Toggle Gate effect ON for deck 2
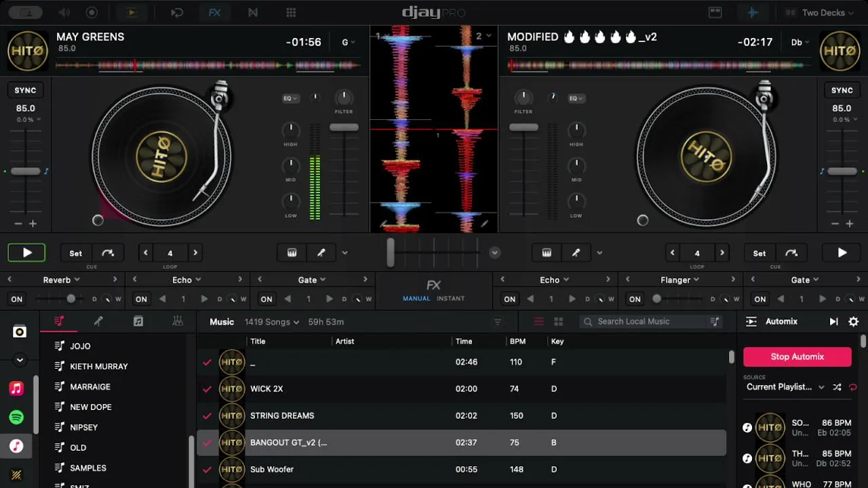Viewport: 868px width, 488px height. (760, 299)
